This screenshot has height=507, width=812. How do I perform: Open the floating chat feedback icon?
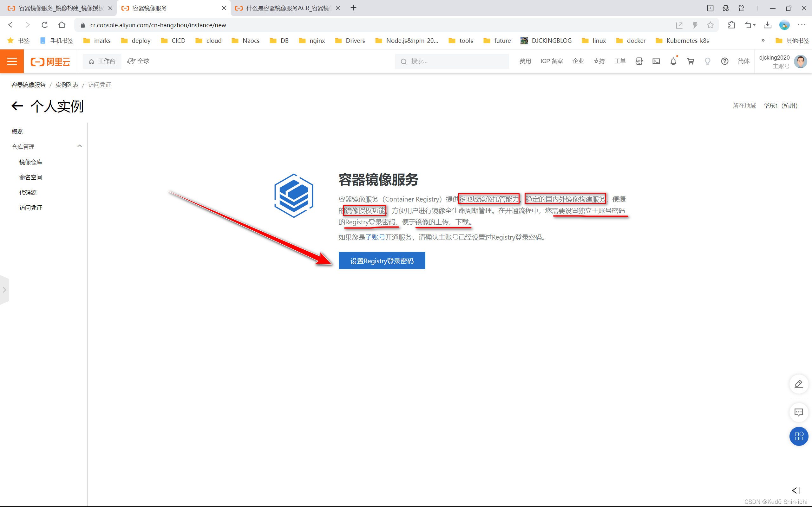coord(799,413)
